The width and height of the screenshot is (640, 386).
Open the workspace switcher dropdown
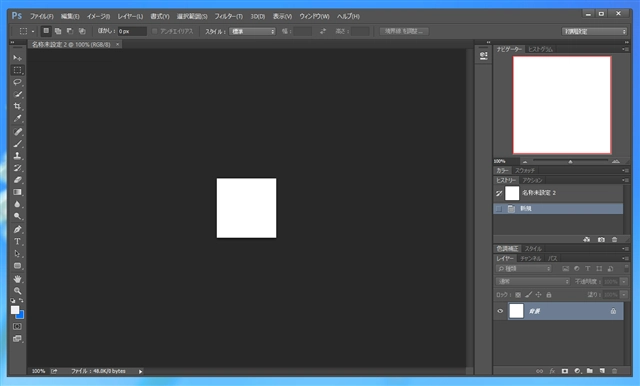click(594, 31)
